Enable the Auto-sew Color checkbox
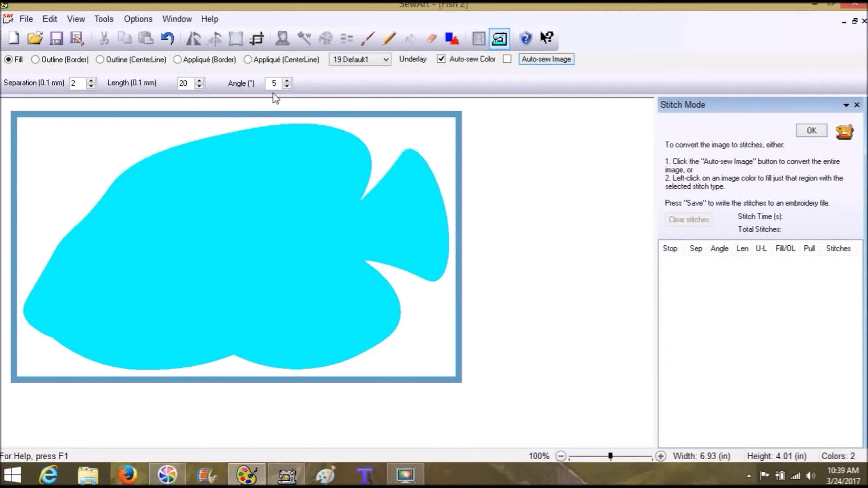 507,59
